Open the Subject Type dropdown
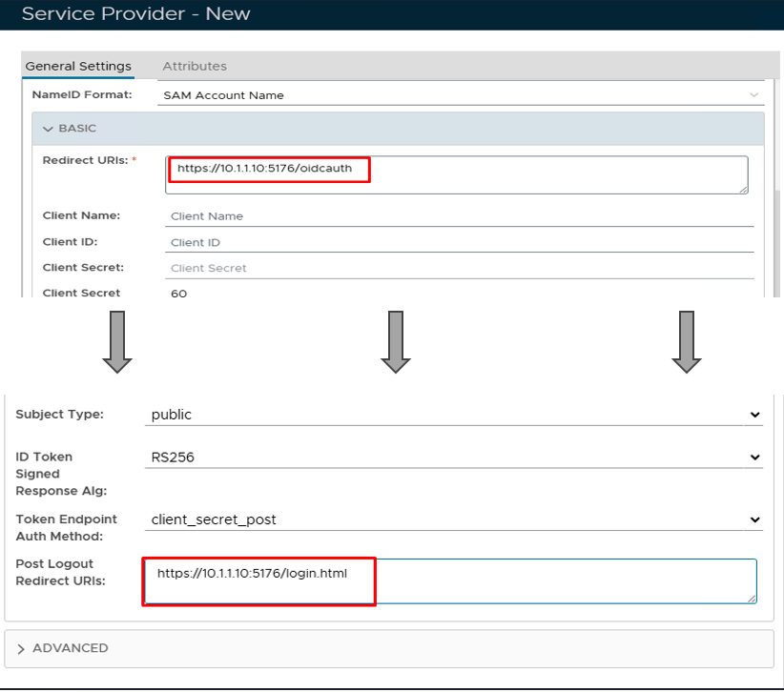The height and width of the screenshot is (692, 784). pos(455,415)
